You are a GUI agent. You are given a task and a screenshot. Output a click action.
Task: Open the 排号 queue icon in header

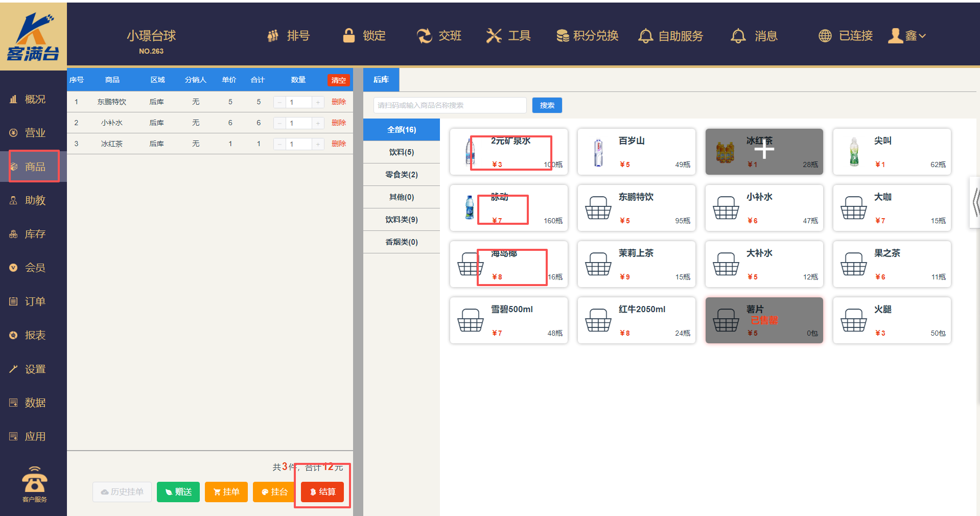tap(273, 36)
